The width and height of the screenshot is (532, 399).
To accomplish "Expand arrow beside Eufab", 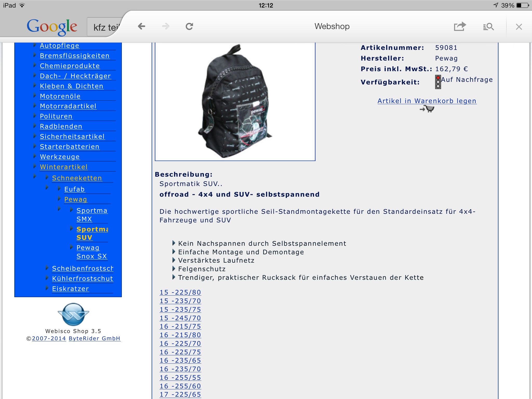I will (59, 189).
